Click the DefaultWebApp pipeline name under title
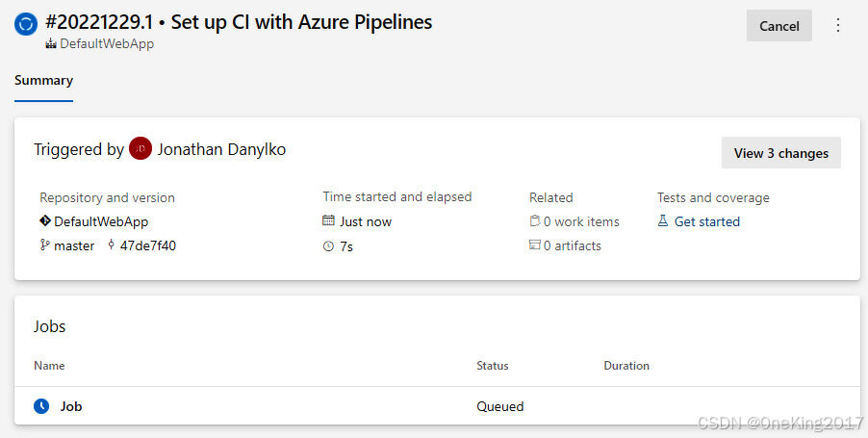This screenshot has width=868, height=438. (106, 44)
